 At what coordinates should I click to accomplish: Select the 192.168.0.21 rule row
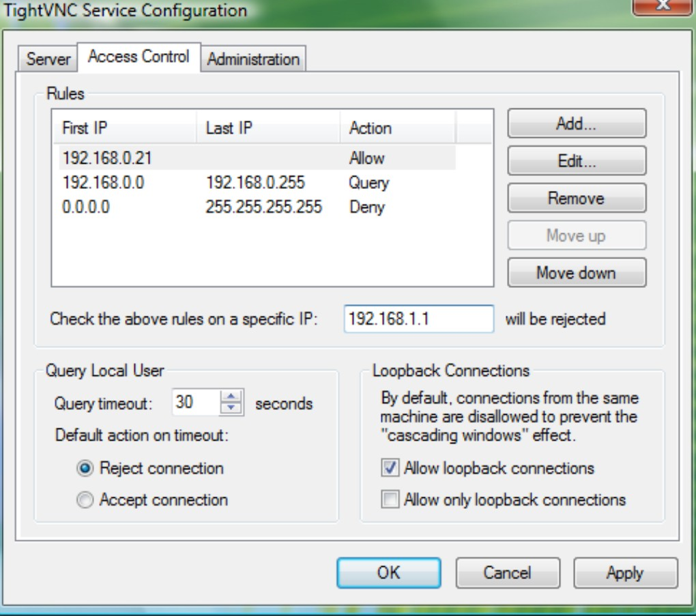click(257, 158)
